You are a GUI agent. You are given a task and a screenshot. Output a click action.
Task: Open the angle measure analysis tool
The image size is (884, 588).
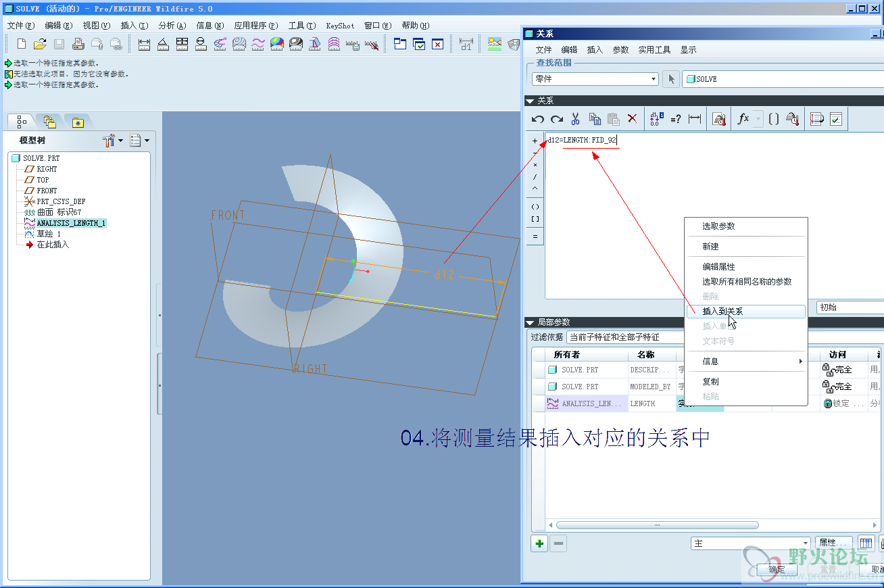tap(163, 44)
